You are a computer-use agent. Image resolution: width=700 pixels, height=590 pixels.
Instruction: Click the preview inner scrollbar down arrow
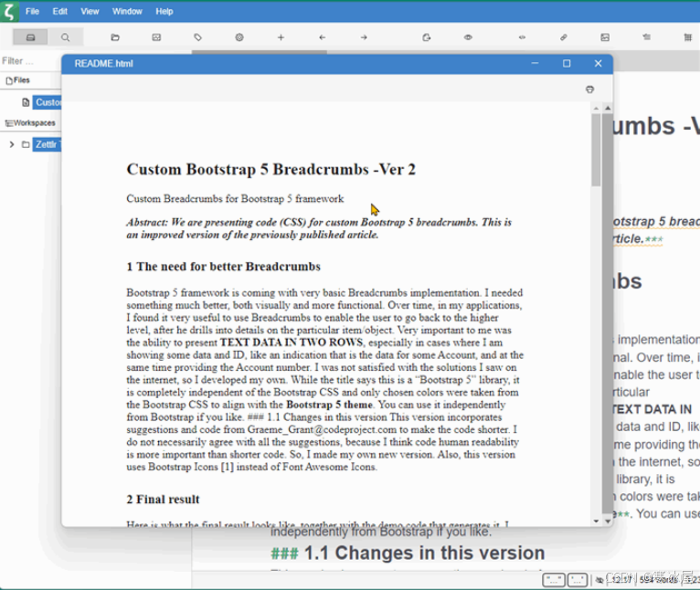pos(596,521)
